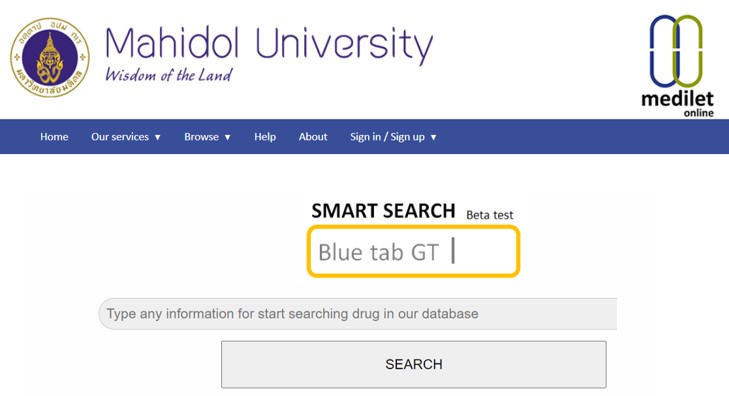Go to the About page
Screen dimensions: 729x396
tap(313, 137)
